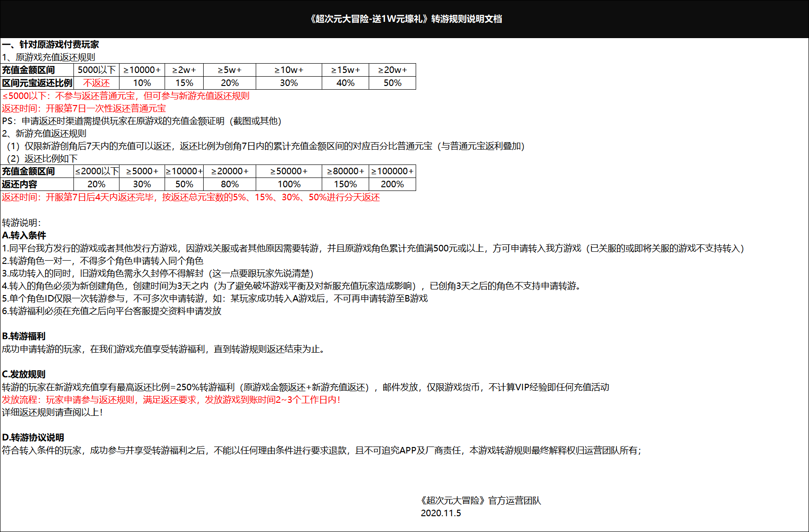
Task: Click the 200% cell in second table
Action: click(x=392, y=184)
